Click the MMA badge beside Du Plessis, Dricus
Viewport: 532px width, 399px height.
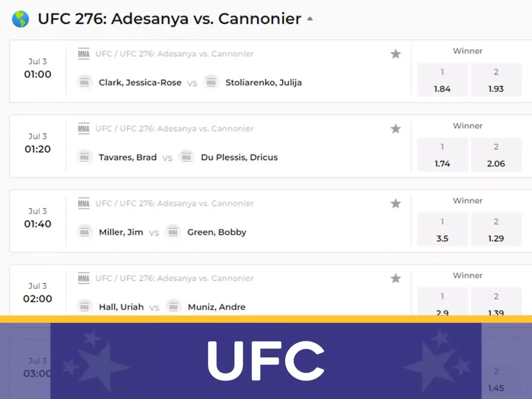pos(187,157)
